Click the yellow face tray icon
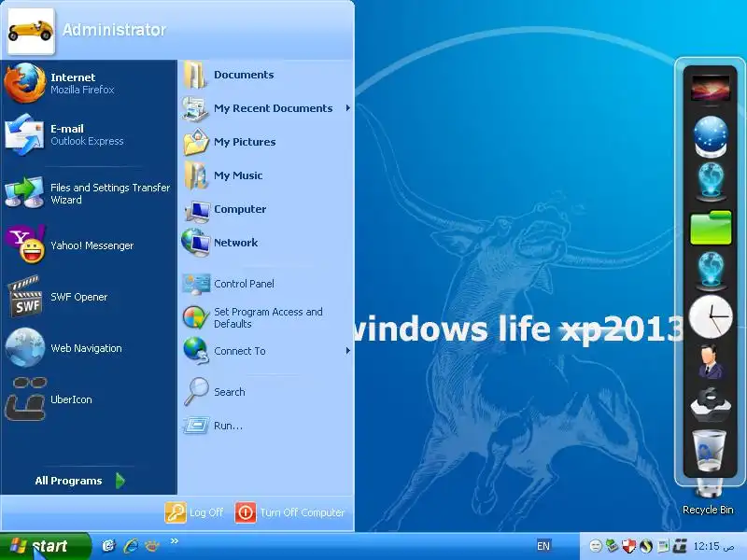 (595, 546)
